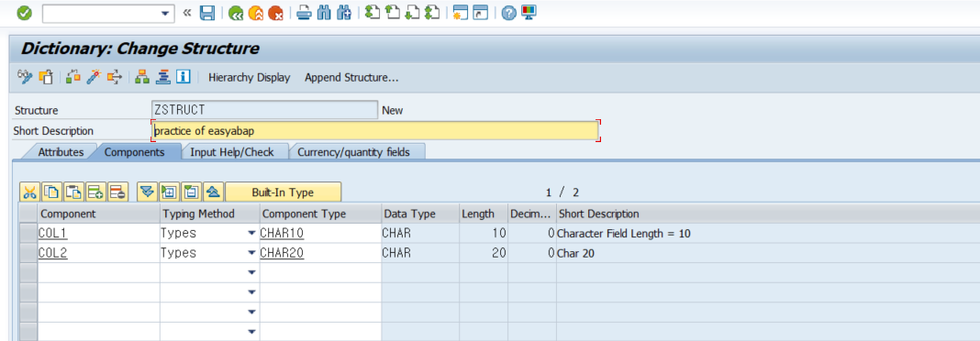Click the create shortcut icon
980x341 pixels.
480,13
